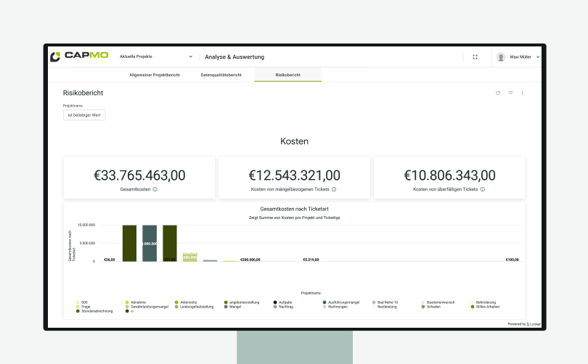
Task: Click info icon for mängelbezogene Tickets costs
Action: [x=334, y=189]
